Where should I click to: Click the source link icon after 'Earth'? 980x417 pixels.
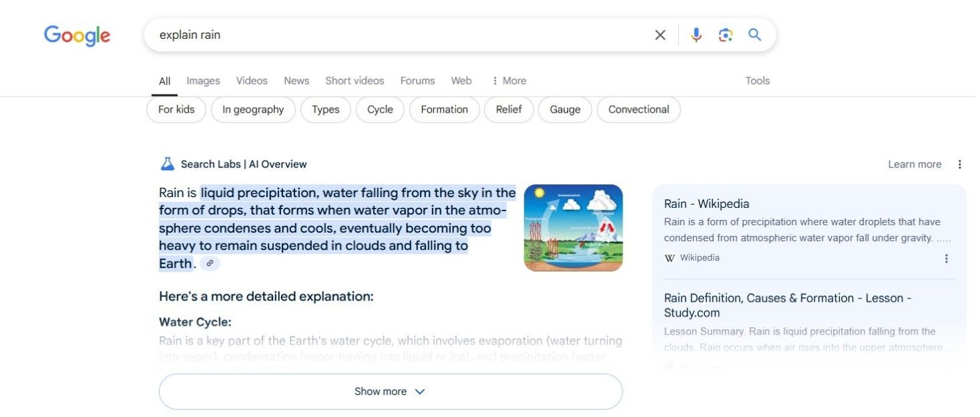[x=210, y=263]
